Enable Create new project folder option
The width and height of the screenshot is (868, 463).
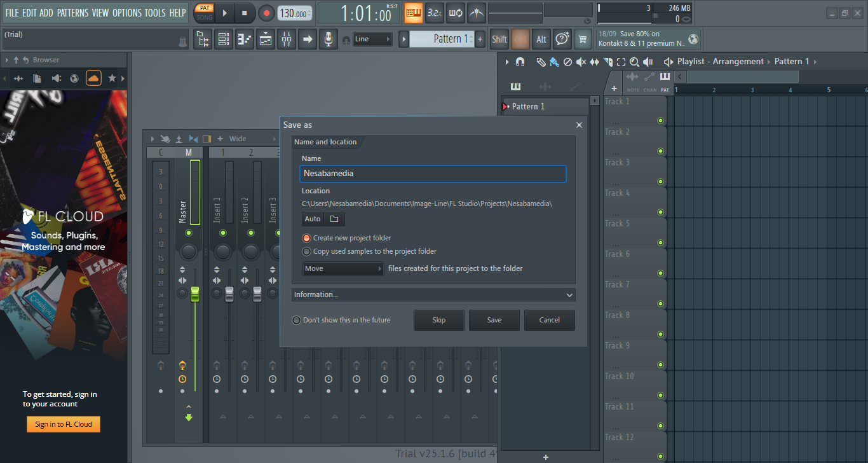coord(307,238)
